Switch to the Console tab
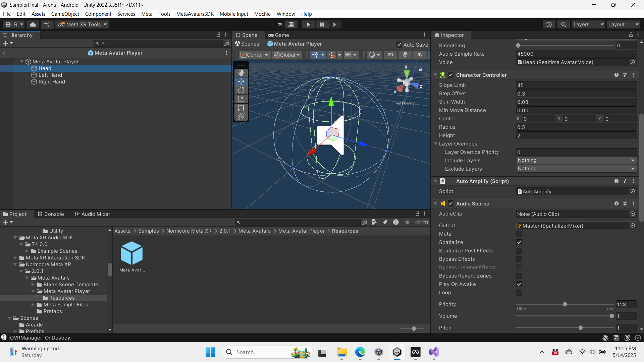This screenshot has height=362, width=644. tap(51, 214)
